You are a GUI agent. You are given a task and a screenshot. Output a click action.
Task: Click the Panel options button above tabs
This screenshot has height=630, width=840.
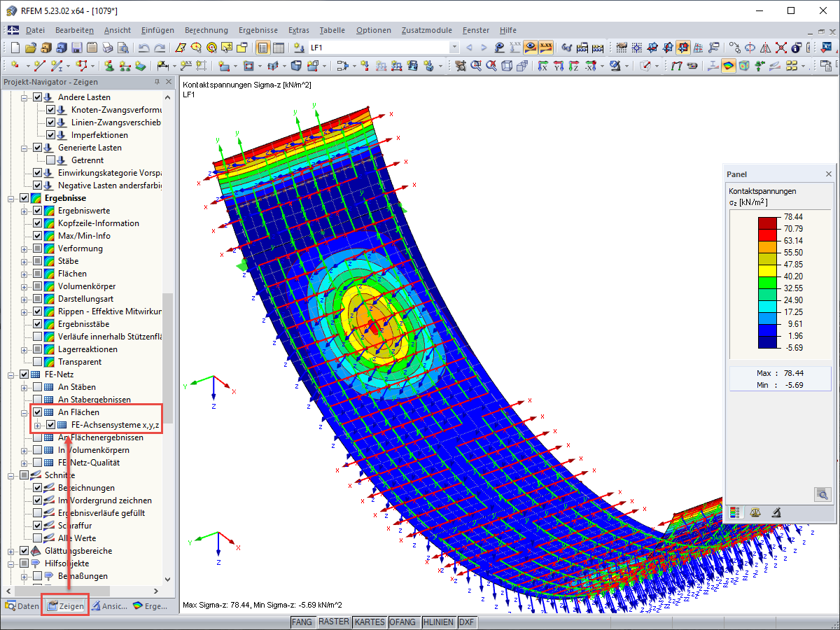pyautogui.click(x=822, y=494)
